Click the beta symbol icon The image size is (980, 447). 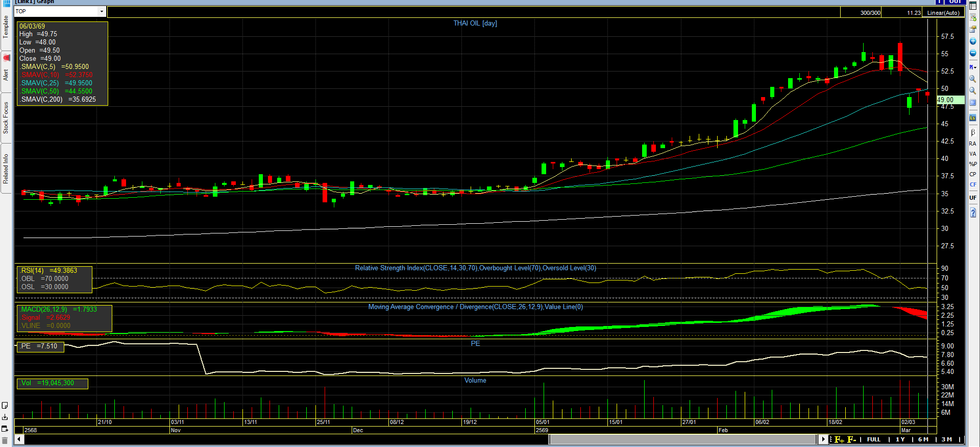[973, 132]
